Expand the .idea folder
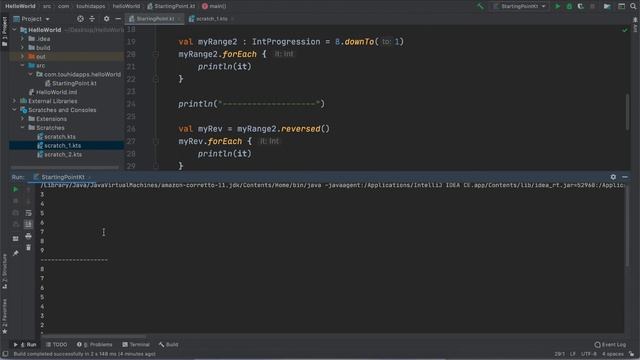 (23, 39)
